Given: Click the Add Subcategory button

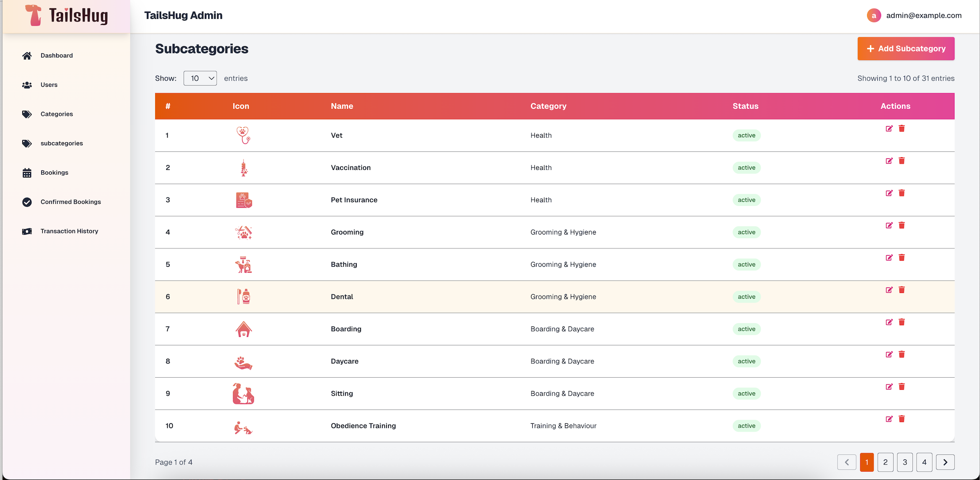Looking at the screenshot, I should click(x=905, y=48).
